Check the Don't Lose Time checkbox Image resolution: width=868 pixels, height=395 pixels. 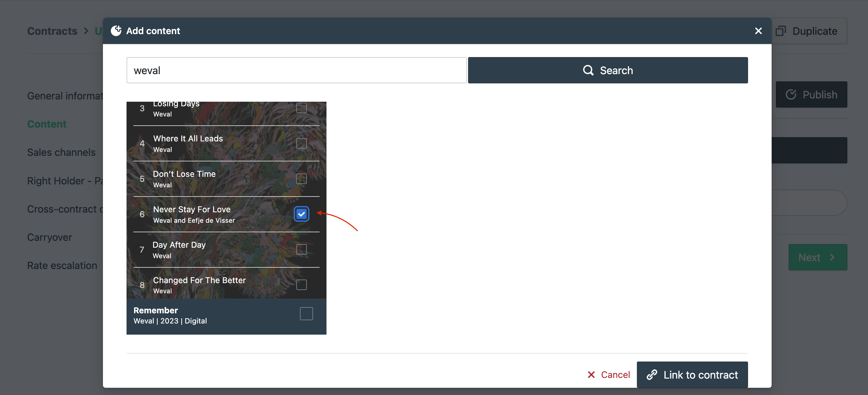pos(301,179)
